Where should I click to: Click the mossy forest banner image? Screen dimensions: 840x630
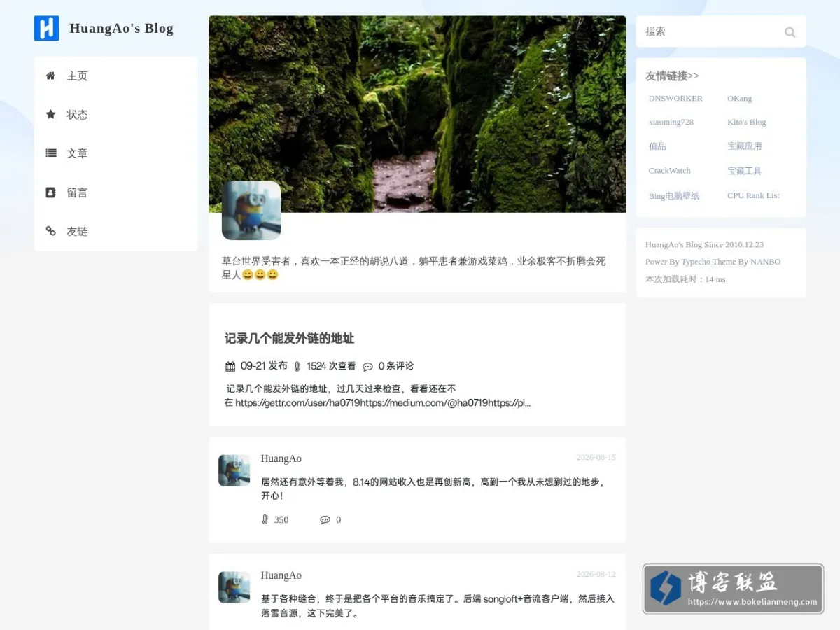coord(417,114)
